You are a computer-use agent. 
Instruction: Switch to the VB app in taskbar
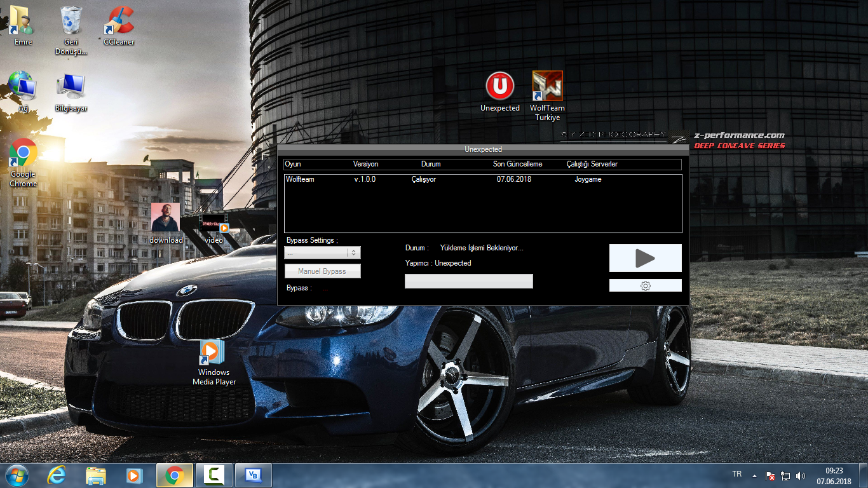pyautogui.click(x=254, y=475)
